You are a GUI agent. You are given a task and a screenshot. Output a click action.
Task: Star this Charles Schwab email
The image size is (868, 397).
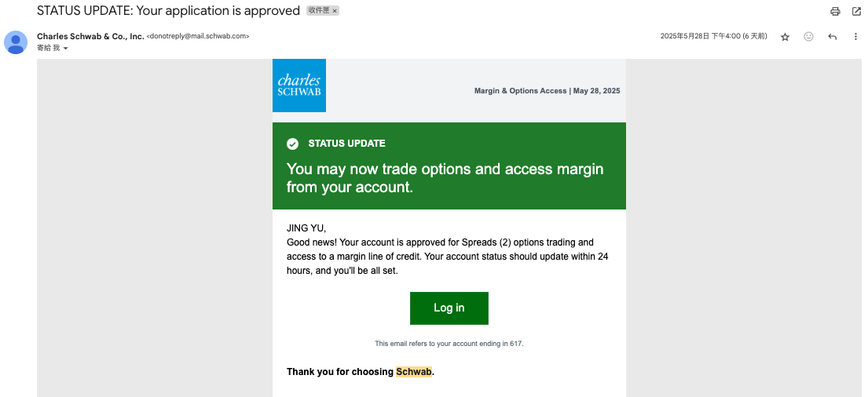point(785,37)
